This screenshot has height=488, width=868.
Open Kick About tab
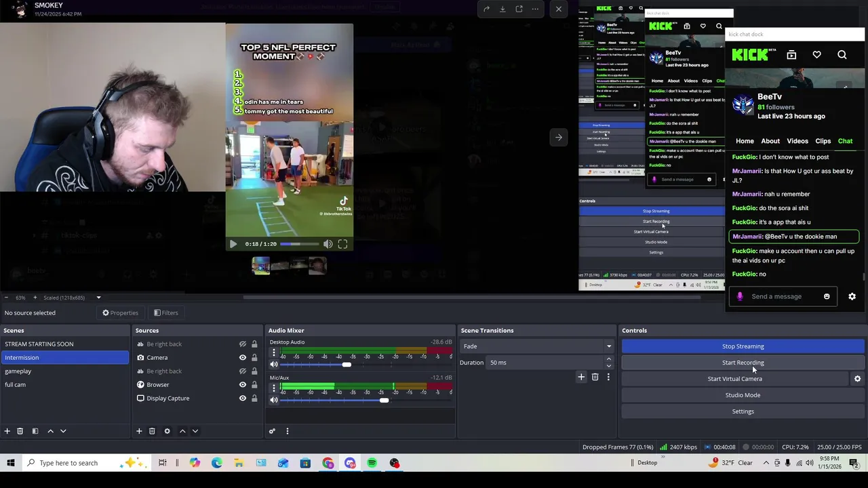[770, 141]
